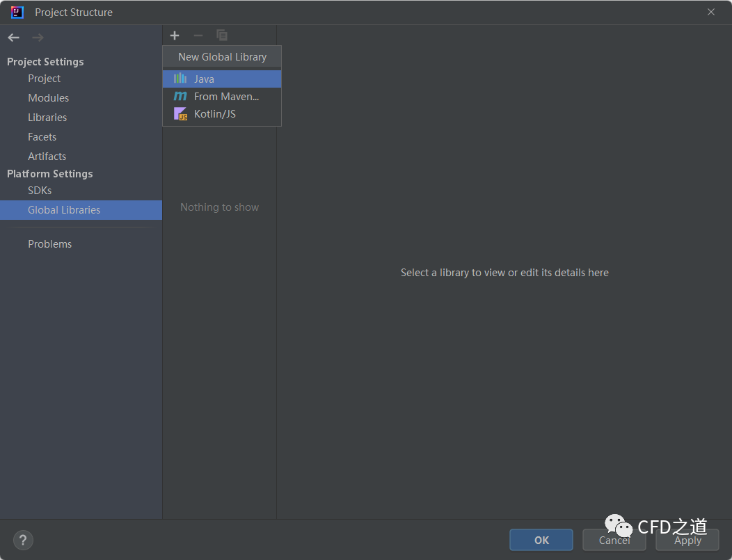Go back with the left arrow
The image size is (732, 560).
point(13,38)
